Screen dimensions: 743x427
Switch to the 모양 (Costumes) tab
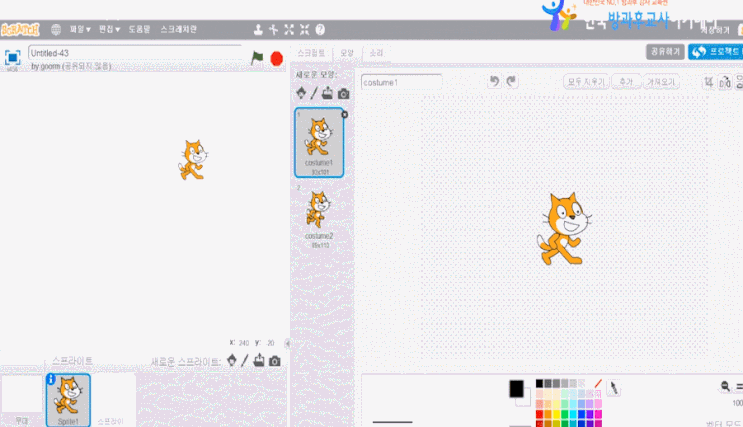(x=347, y=53)
